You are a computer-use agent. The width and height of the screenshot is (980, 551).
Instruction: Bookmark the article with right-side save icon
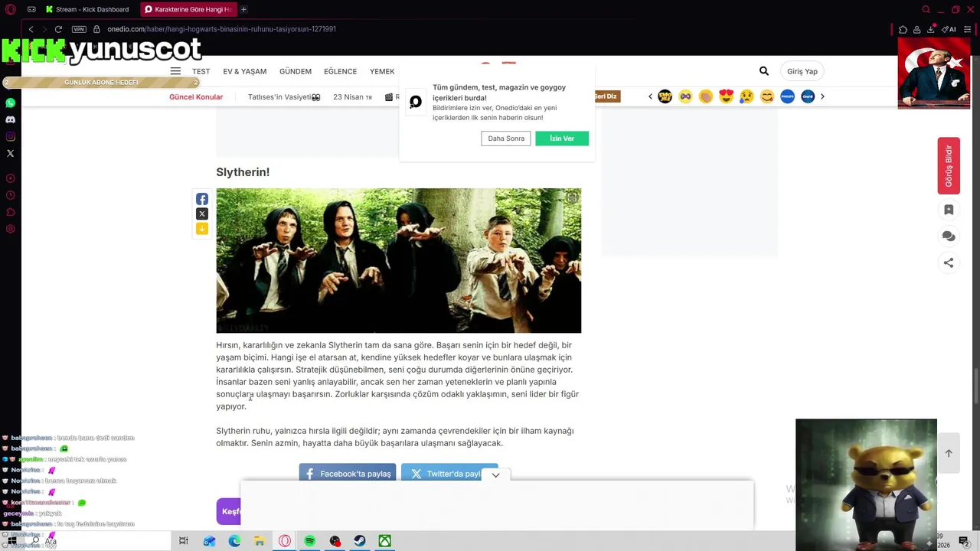click(x=949, y=210)
